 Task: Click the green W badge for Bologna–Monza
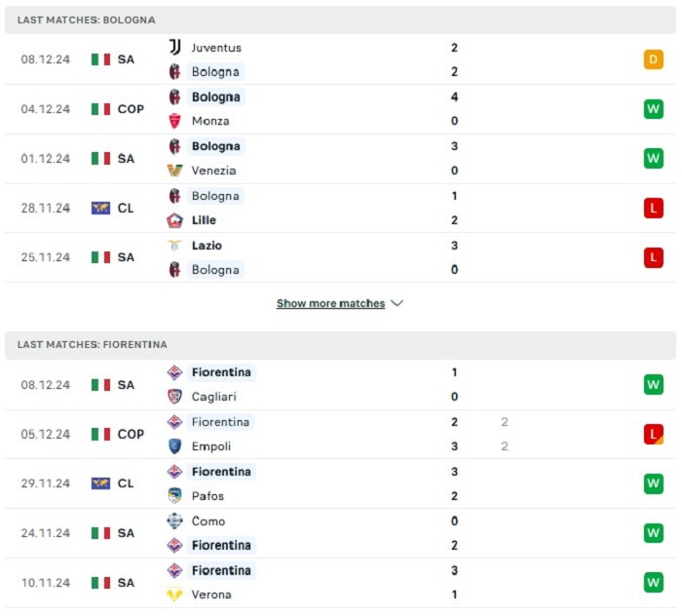pyautogui.click(x=654, y=109)
